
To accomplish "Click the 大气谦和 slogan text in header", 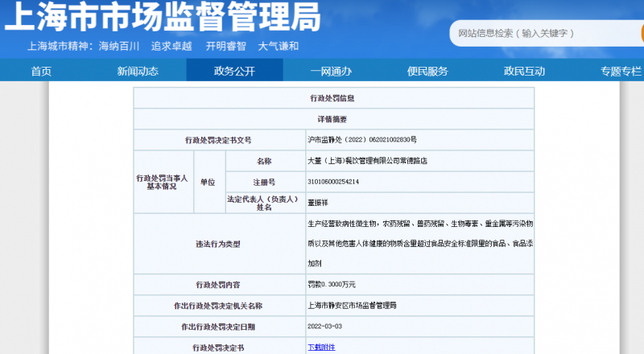I will (278, 46).
